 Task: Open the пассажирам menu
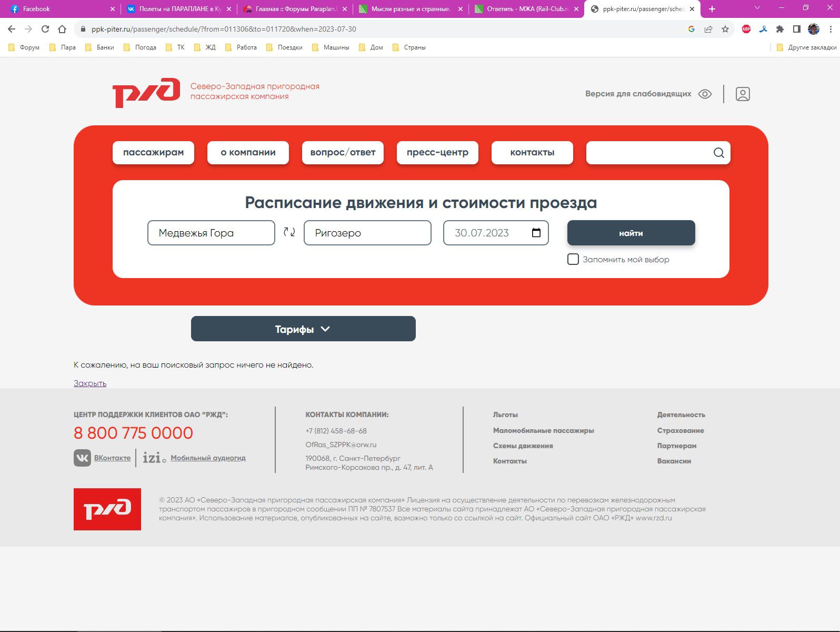pos(153,153)
